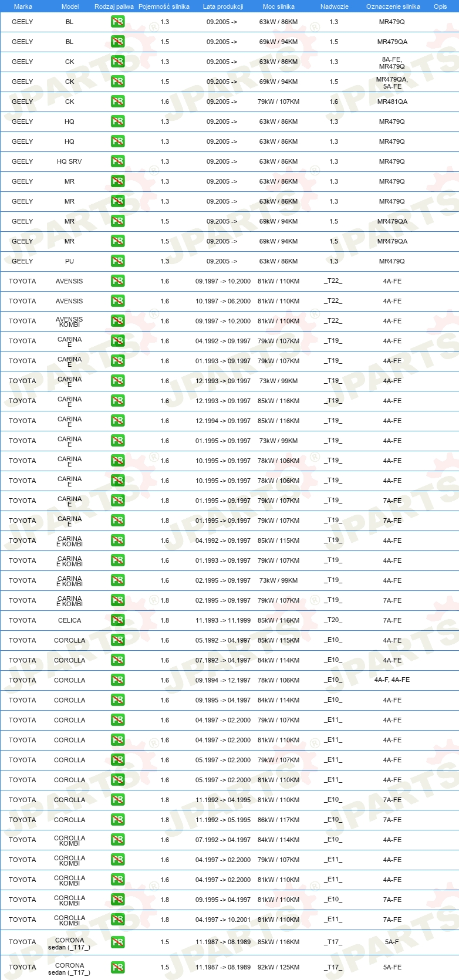Click the CELICA model cell
Screen dimensions: 459x980
pyautogui.click(x=69, y=620)
